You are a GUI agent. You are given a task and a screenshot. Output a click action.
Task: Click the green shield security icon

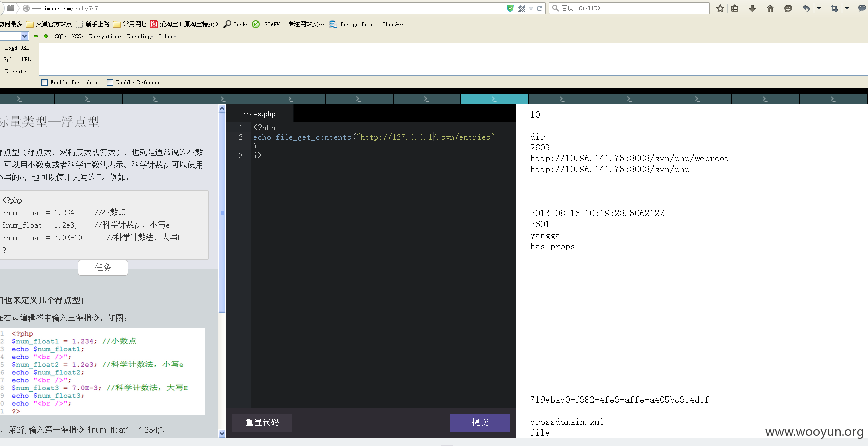point(510,8)
